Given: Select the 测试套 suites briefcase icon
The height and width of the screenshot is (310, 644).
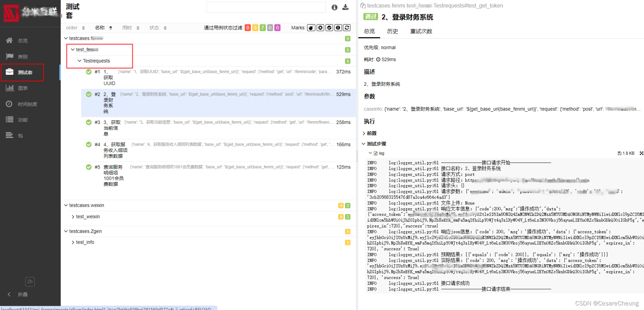Looking at the screenshot, I should [10, 72].
